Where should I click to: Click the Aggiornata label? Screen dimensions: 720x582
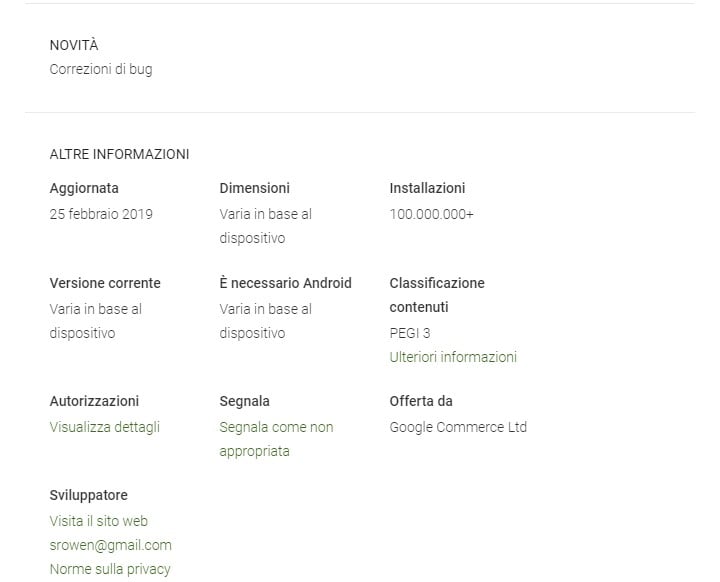click(84, 188)
